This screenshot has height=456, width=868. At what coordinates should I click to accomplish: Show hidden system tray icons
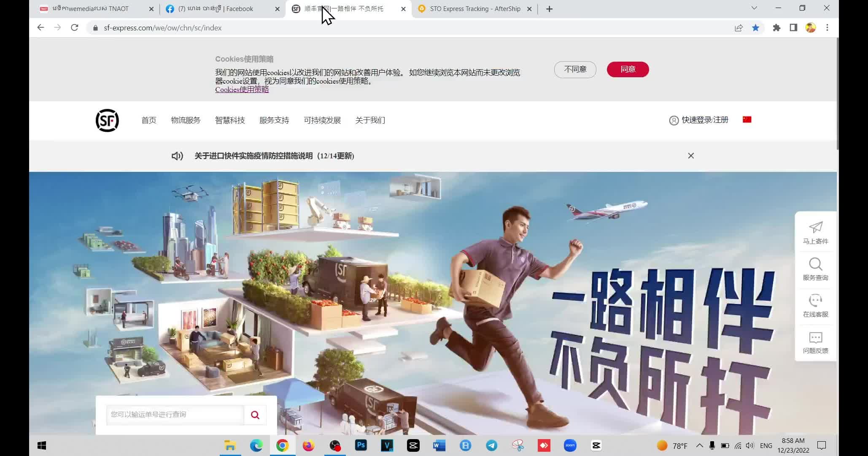(x=699, y=445)
